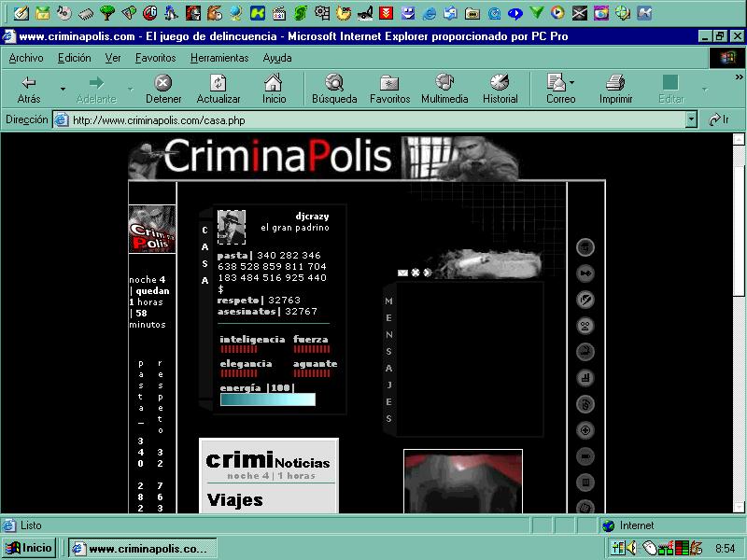747x560 pixels.
Task: Click the factory chart round sidebar icon
Action: (585, 378)
